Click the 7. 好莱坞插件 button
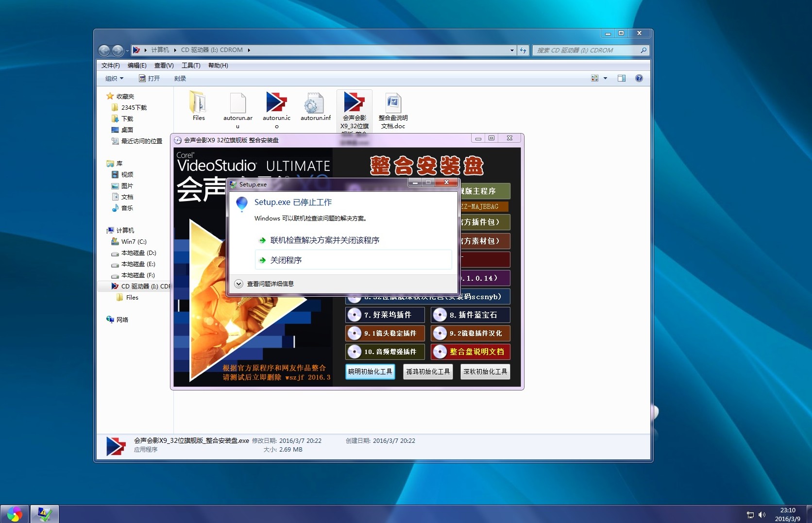The width and height of the screenshot is (812, 523). 385,315
